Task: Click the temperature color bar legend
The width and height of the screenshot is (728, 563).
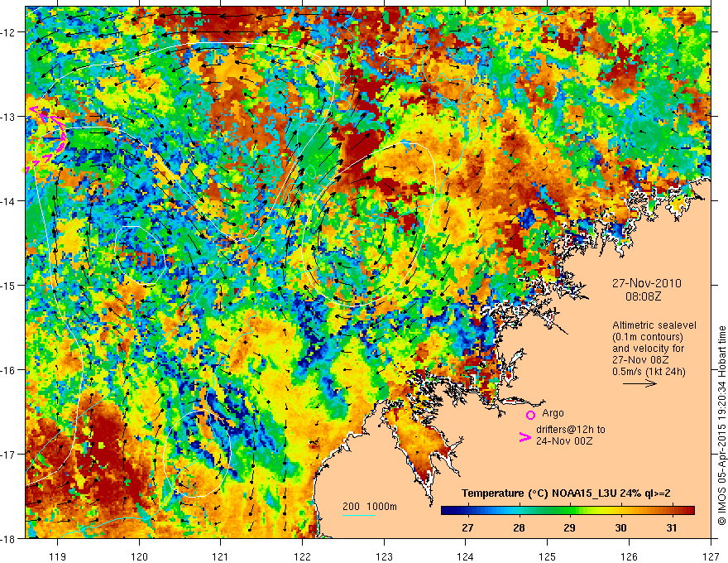Action: (568, 511)
